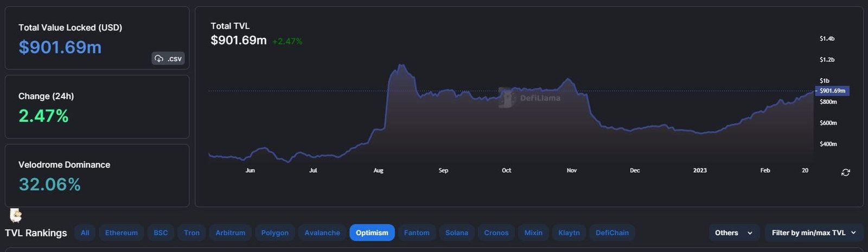Switch to the Cronos chain
This screenshot has height=252, width=868.
(496, 232)
